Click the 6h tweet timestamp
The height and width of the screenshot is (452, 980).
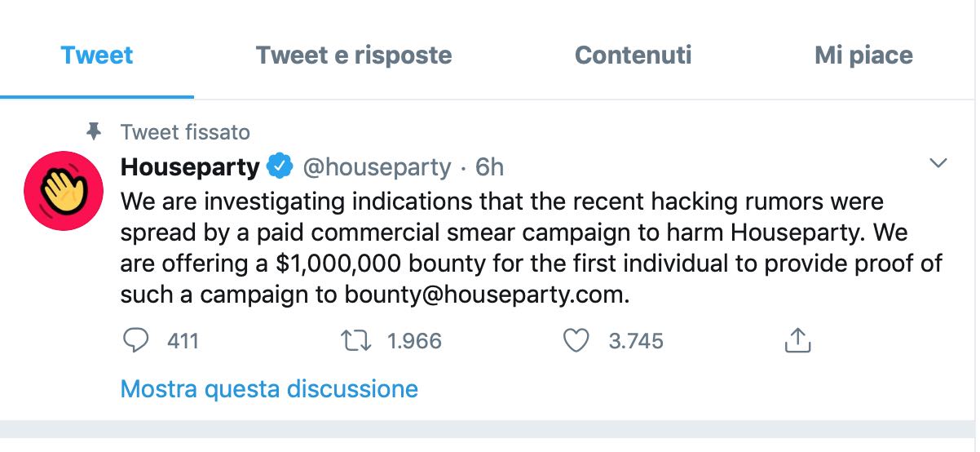489,167
